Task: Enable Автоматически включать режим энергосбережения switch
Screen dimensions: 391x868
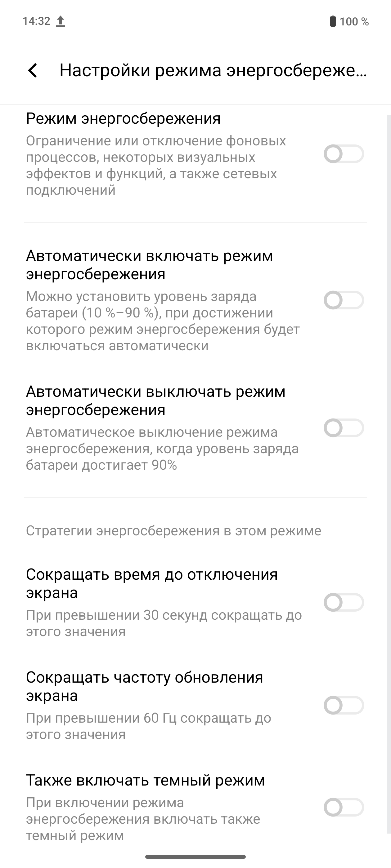Action: (x=344, y=300)
